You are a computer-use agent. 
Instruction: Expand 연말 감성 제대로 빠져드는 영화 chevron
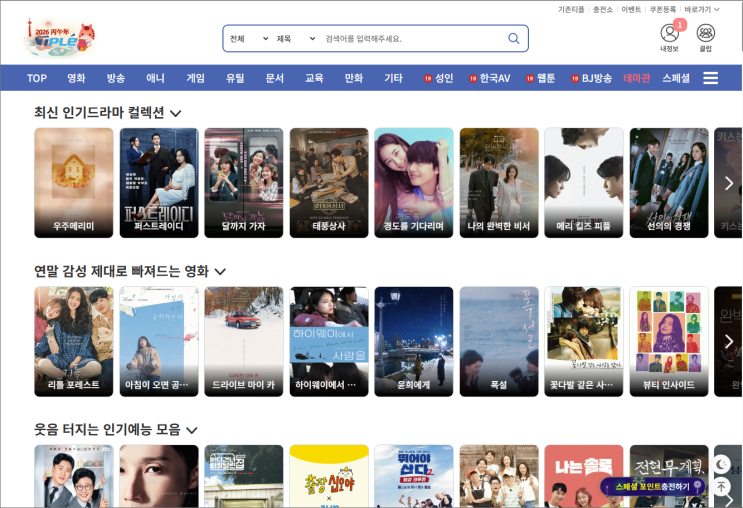(220, 272)
